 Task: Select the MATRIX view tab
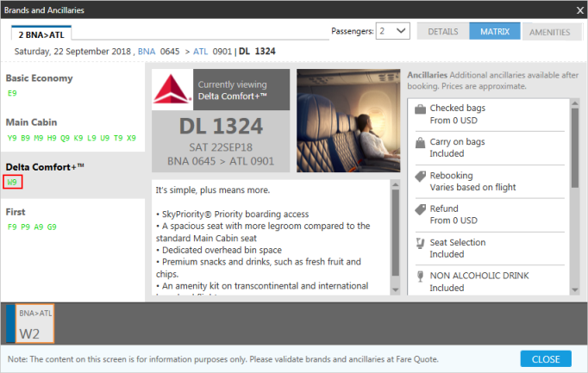[495, 32]
